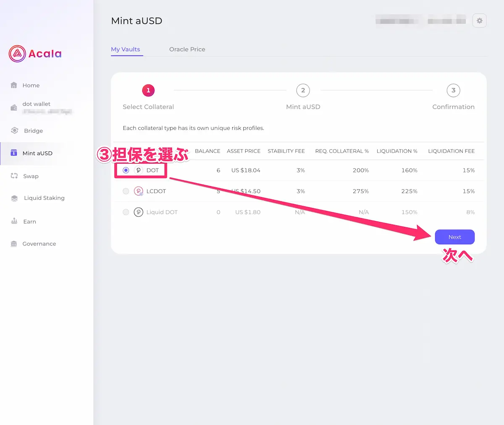This screenshot has height=425, width=504.
Task: Click the Select Collateral step label
Action: [148, 107]
